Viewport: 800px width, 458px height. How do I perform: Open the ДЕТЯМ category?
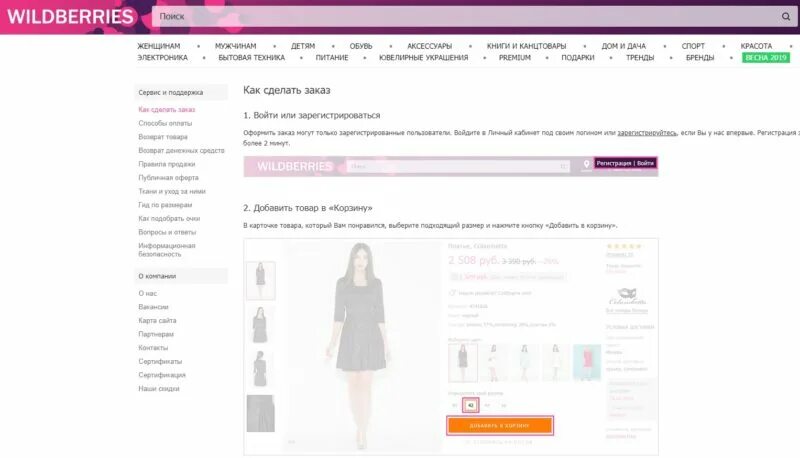pos(303,46)
